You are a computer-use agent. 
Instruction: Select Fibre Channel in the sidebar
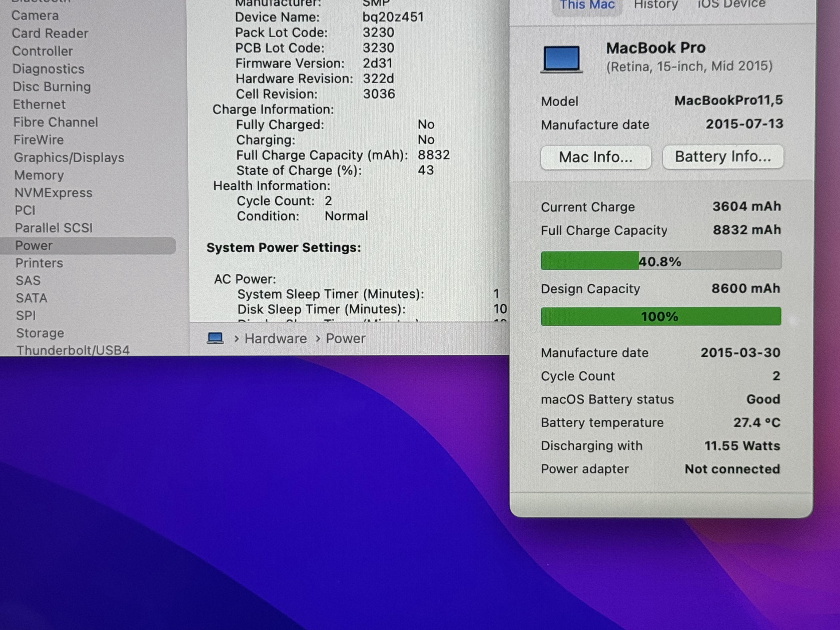[x=55, y=122]
